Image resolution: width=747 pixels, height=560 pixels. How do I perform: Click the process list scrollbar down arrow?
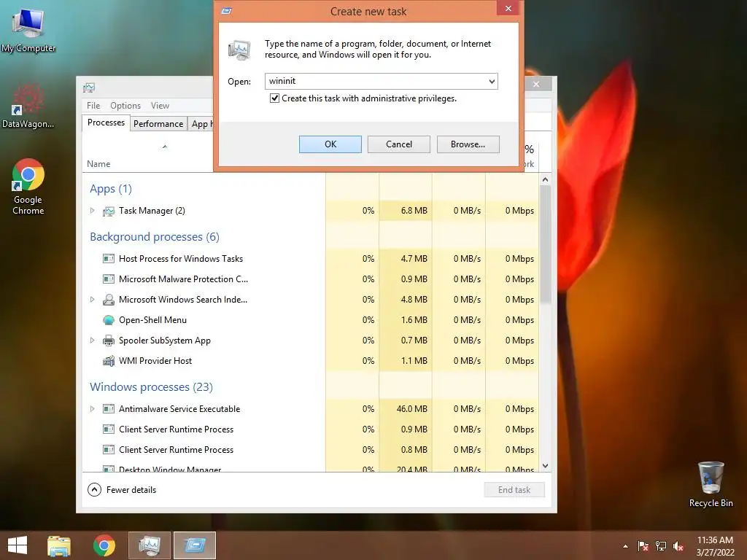pyautogui.click(x=546, y=466)
